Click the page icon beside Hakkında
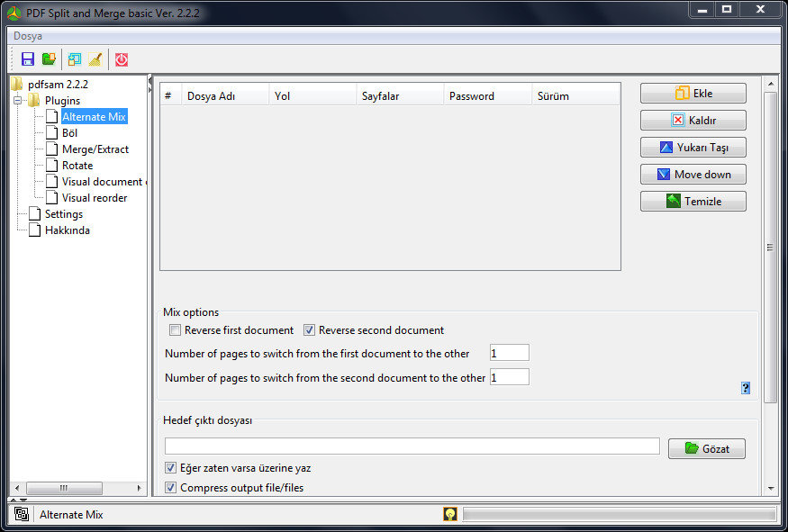788x532 pixels. click(35, 230)
